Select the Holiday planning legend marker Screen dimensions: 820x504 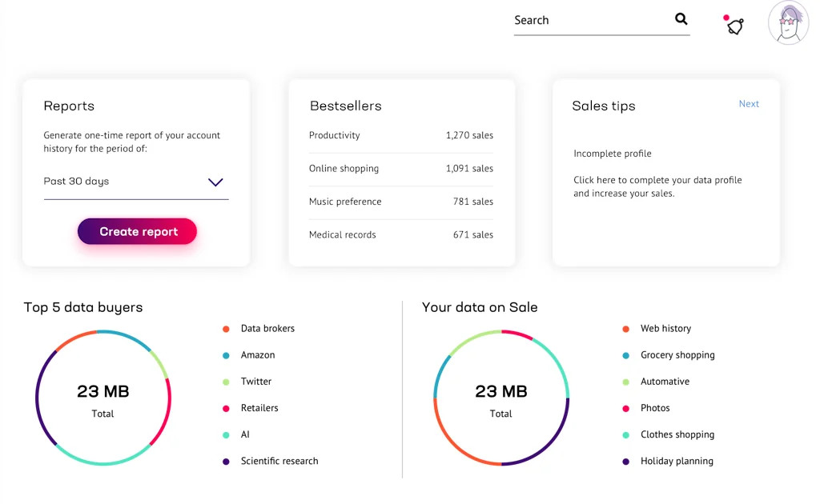(x=628, y=461)
